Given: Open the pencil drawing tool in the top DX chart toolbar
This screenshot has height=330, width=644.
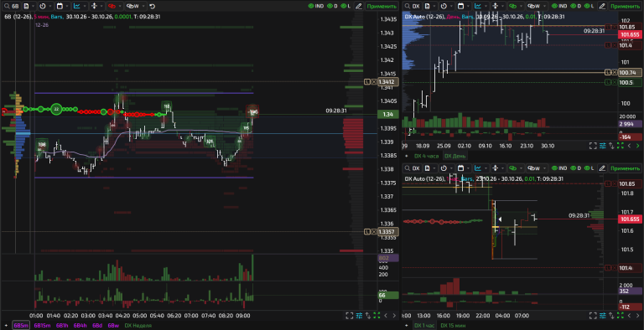Looking at the screenshot, I should click(602, 6).
